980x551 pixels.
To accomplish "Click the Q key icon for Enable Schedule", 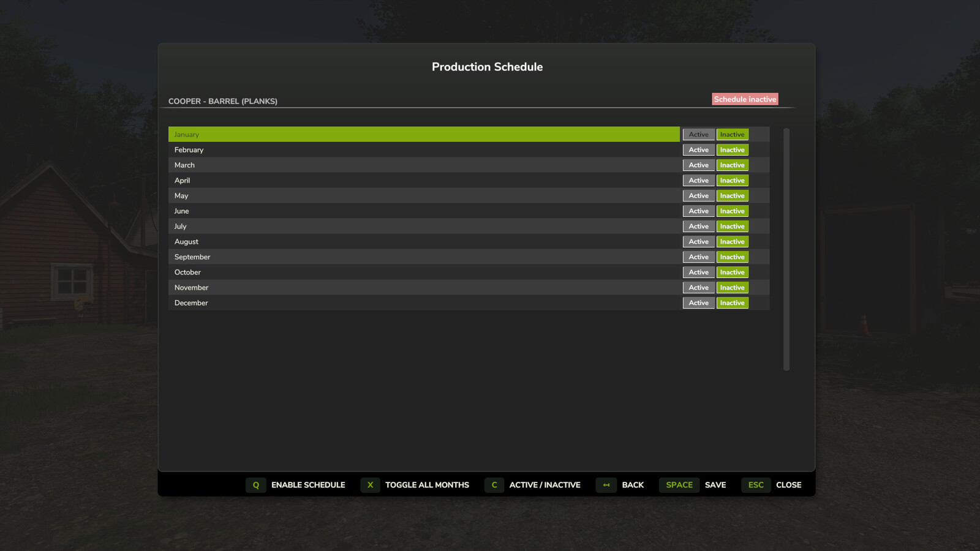I will pyautogui.click(x=256, y=485).
